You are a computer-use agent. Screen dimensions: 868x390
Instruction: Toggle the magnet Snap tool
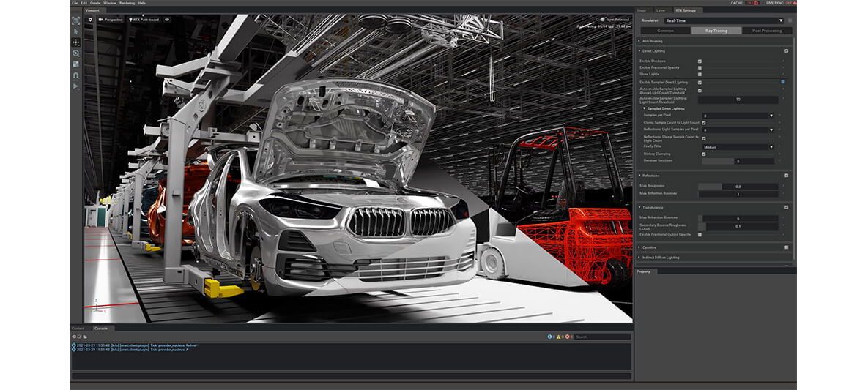pos(76,75)
